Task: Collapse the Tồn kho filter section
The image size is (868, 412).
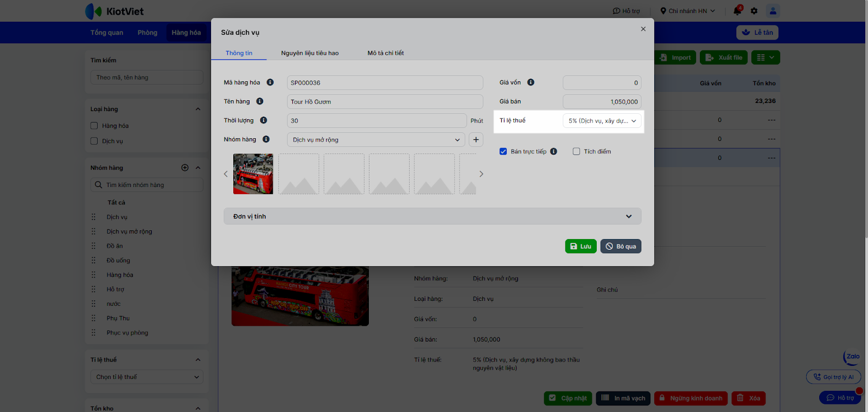Action: 198,408
